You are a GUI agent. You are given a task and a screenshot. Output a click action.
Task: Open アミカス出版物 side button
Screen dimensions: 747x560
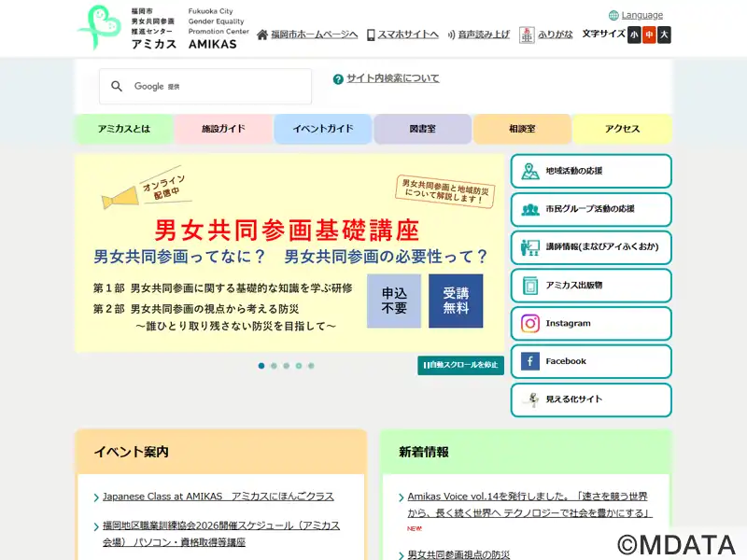591,286
